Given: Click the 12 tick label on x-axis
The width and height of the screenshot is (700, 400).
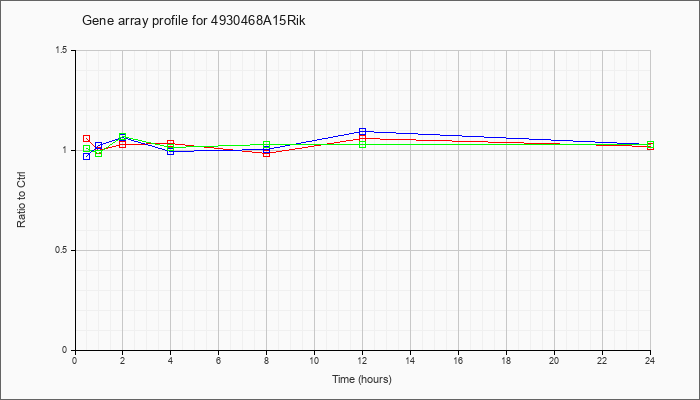Looking at the screenshot, I should (x=362, y=360).
